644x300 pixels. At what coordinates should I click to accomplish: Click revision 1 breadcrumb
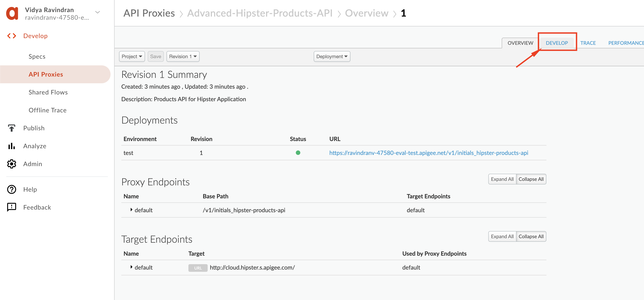[403, 13]
